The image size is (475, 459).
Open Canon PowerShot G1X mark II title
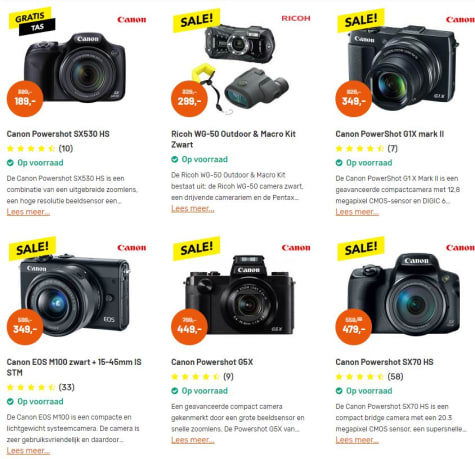click(390, 134)
